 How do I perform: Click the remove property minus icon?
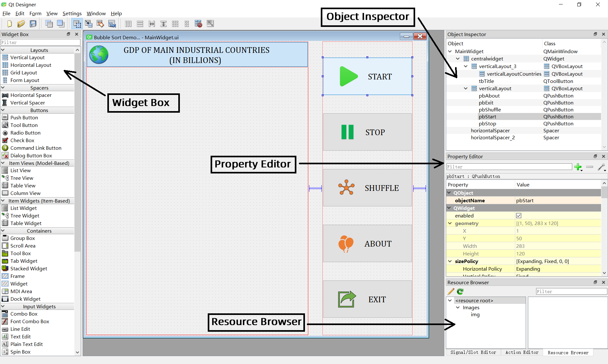pyautogui.click(x=590, y=167)
